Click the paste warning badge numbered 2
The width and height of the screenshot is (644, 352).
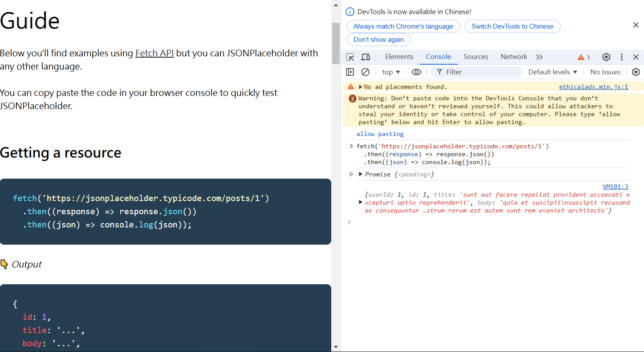point(352,99)
